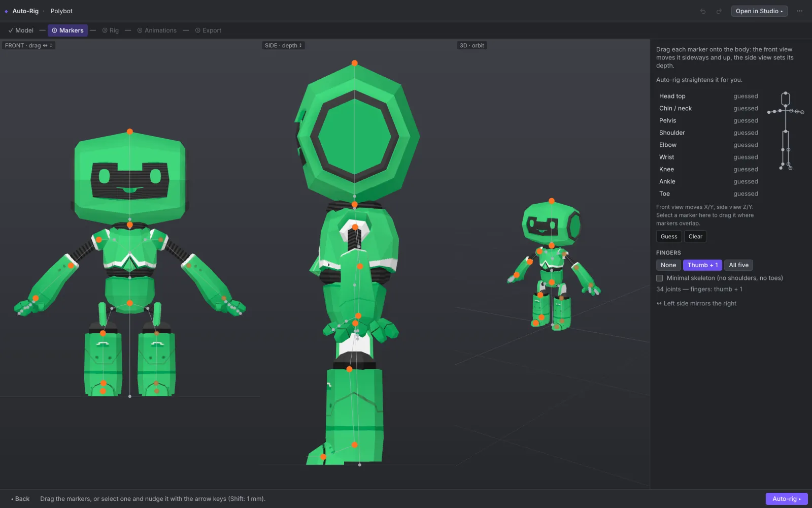812x508 pixels.
Task: Select the chin marker in front view
Action: pos(130,225)
